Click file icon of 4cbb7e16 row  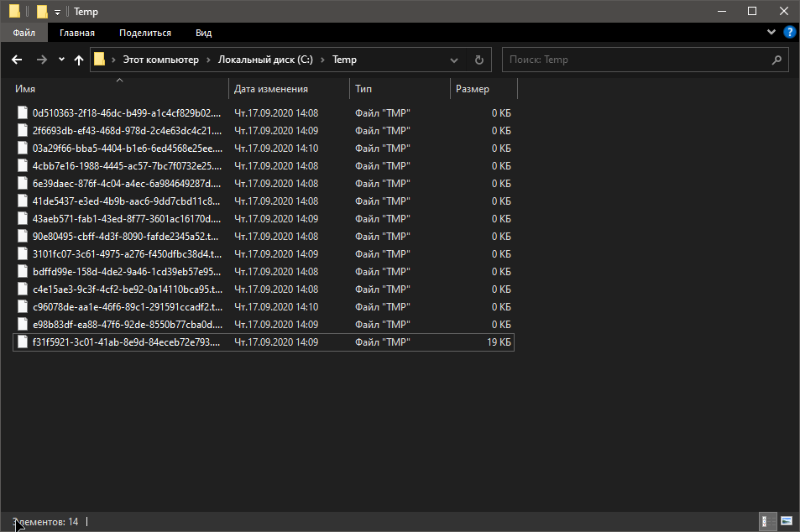23,166
